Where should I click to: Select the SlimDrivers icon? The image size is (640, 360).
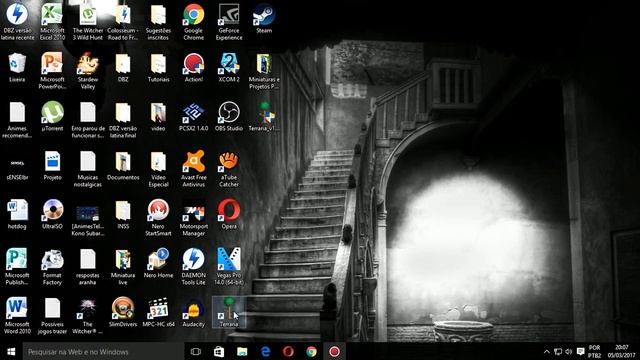click(x=123, y=313)
